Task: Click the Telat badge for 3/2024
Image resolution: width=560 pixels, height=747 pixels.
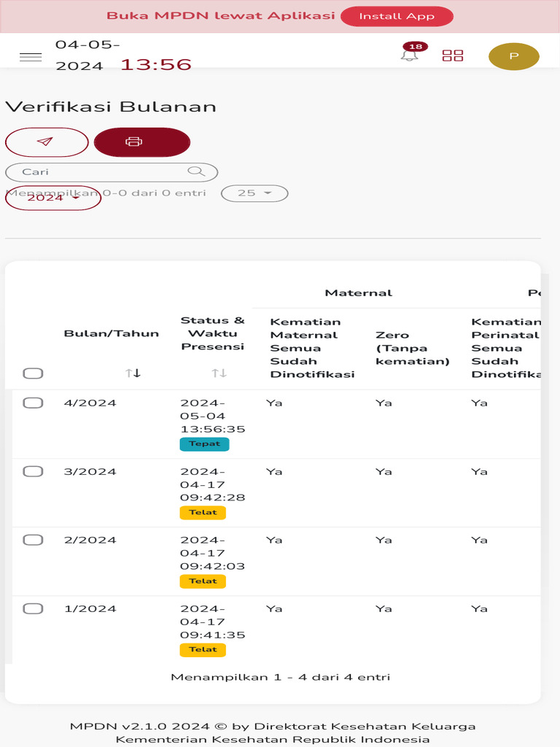Action: coord(203,512)
